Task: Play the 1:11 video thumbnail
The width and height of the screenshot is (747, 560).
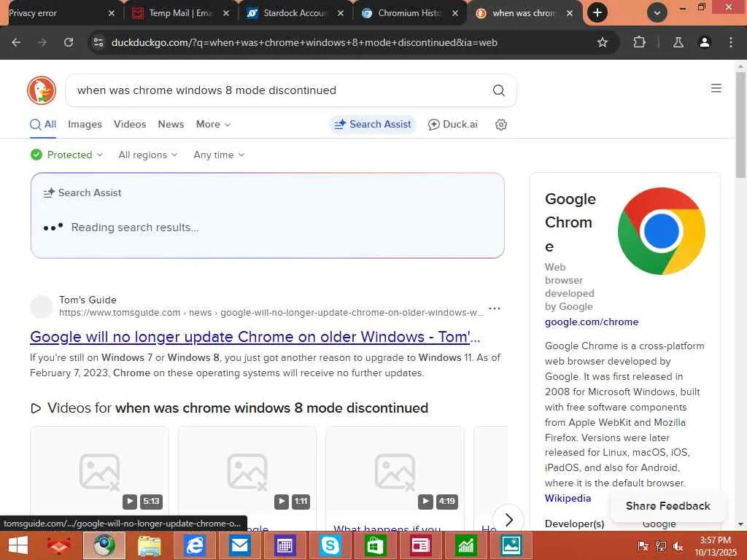Action: click(247, 472)
